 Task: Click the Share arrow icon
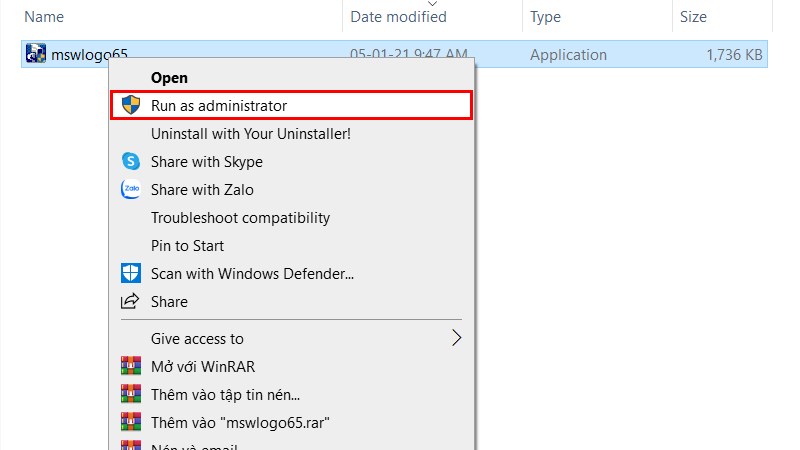tap(130, 301)
